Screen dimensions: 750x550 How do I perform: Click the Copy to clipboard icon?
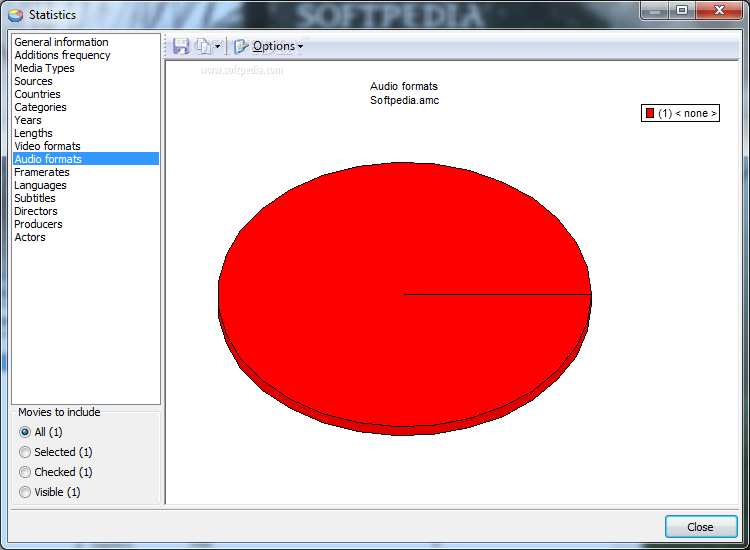click(x=203, y=46)
